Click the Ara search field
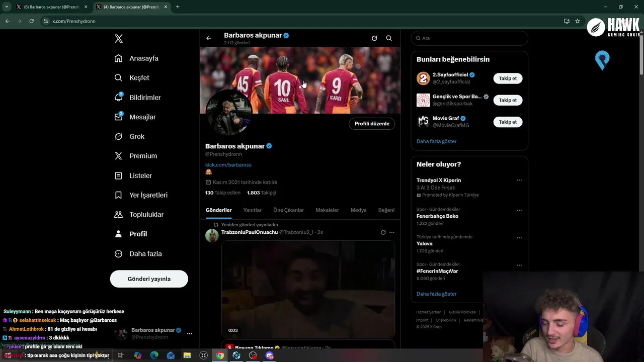 click(x=469, y=38)
